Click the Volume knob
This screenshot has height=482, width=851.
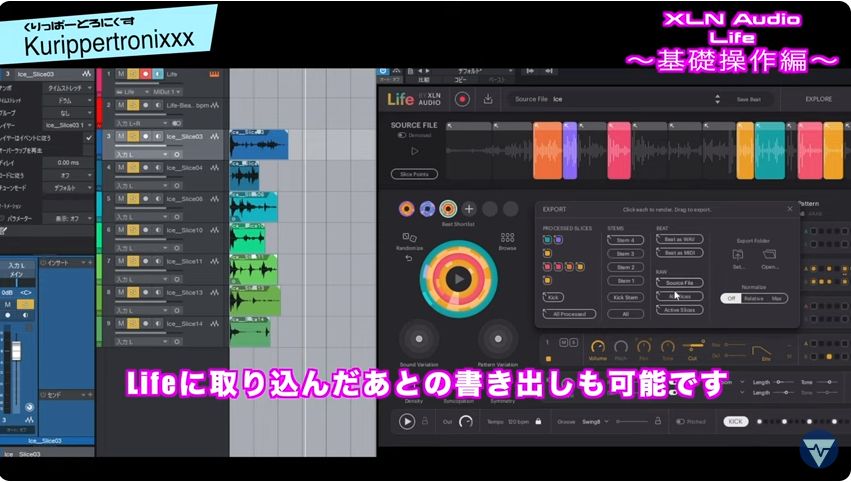pos(598,347)
